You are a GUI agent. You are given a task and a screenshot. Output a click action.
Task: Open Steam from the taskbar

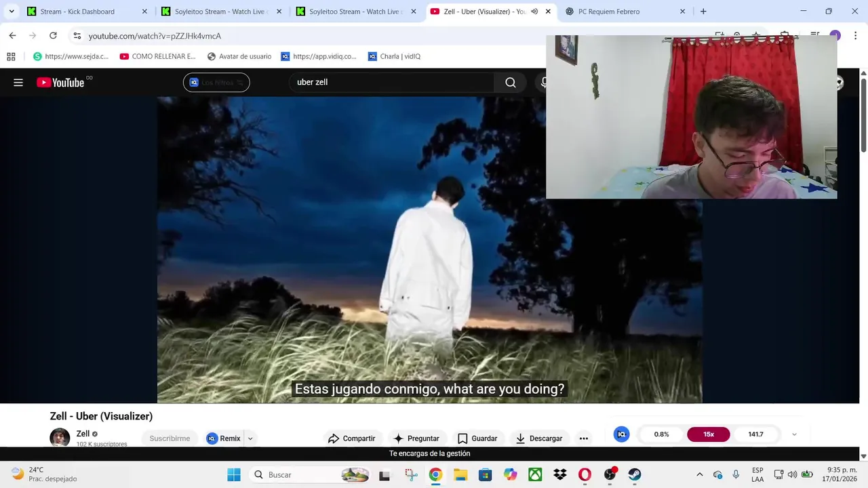click(635, 475)
